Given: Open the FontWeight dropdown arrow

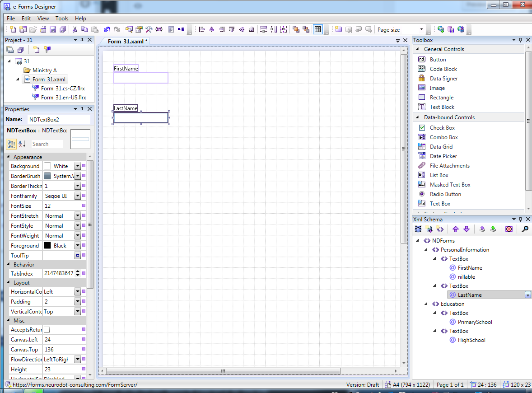Looking at the screenshot, I should 78,235.
